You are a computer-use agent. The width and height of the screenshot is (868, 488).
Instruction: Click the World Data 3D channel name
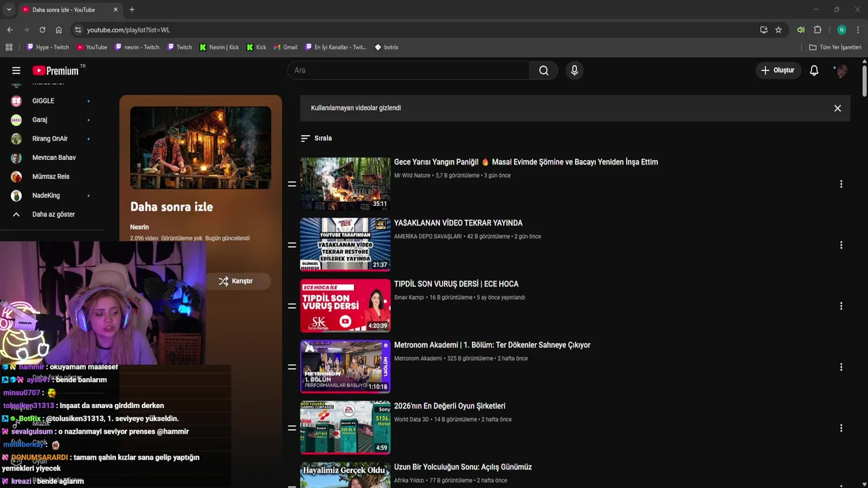pyautogui.click(x=412, y=420)
